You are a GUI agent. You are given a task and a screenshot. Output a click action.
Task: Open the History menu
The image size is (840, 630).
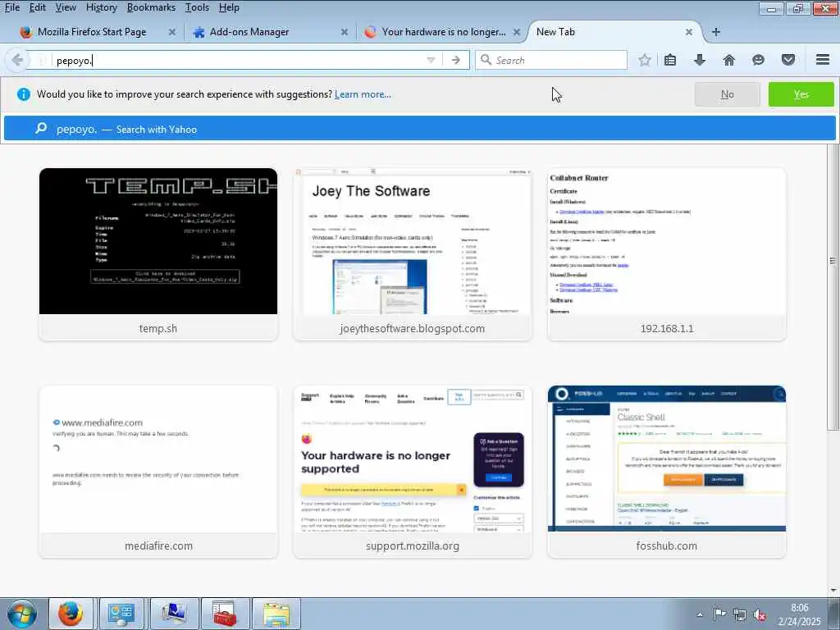click(101, 7)
